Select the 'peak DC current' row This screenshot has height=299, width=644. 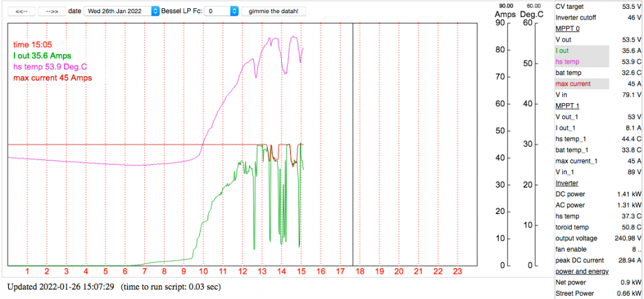point(581,260)
